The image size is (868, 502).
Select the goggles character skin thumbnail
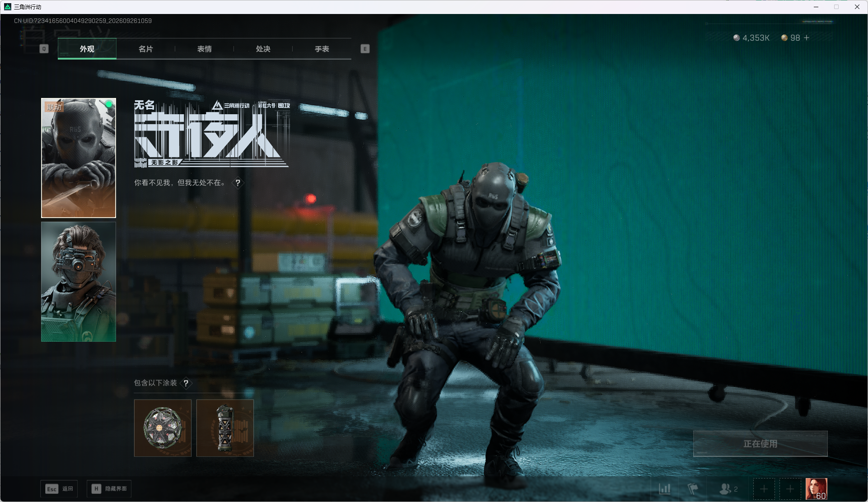coord(79,282)
